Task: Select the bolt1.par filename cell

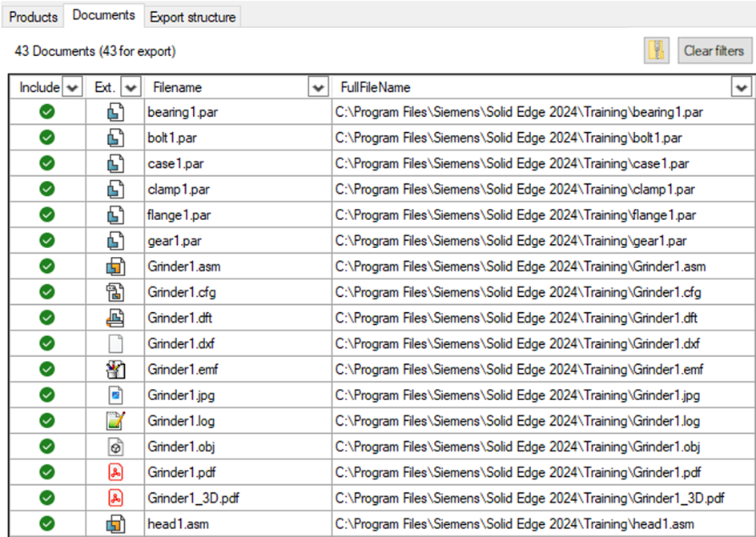Action: (238, 138)
